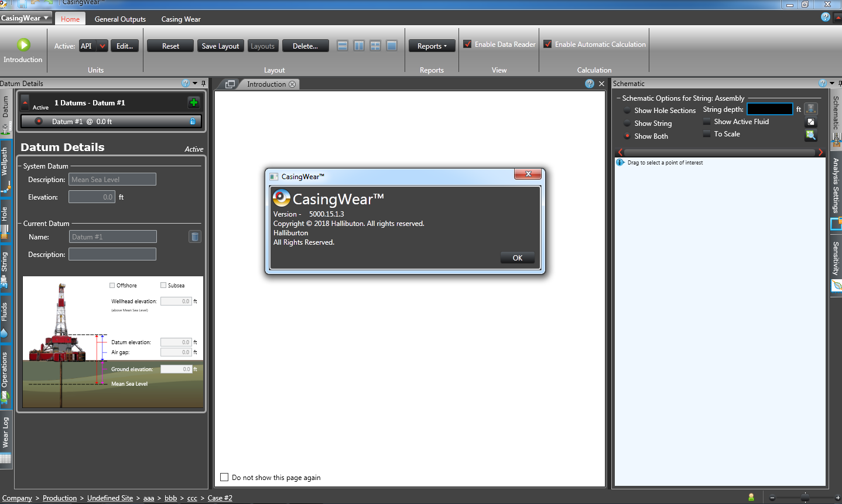Open Schematic panel options arrow

pyautogui.click(x=832, y=83)
